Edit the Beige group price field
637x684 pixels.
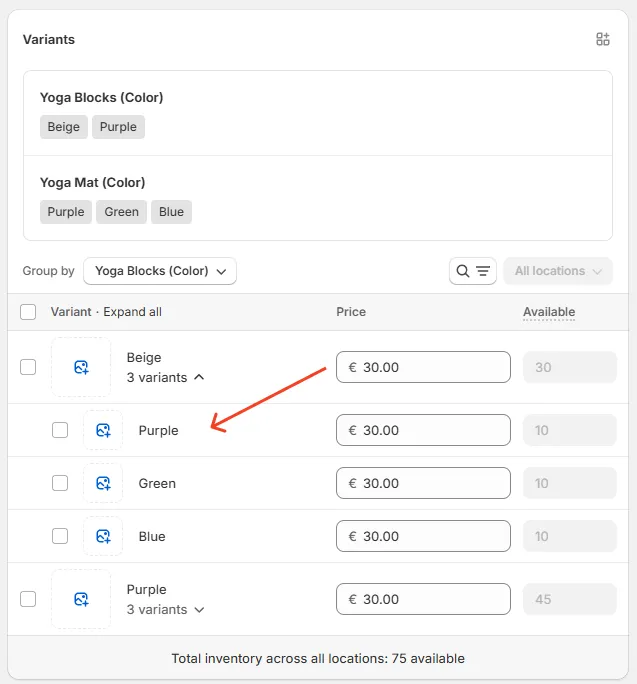point(423,367)
